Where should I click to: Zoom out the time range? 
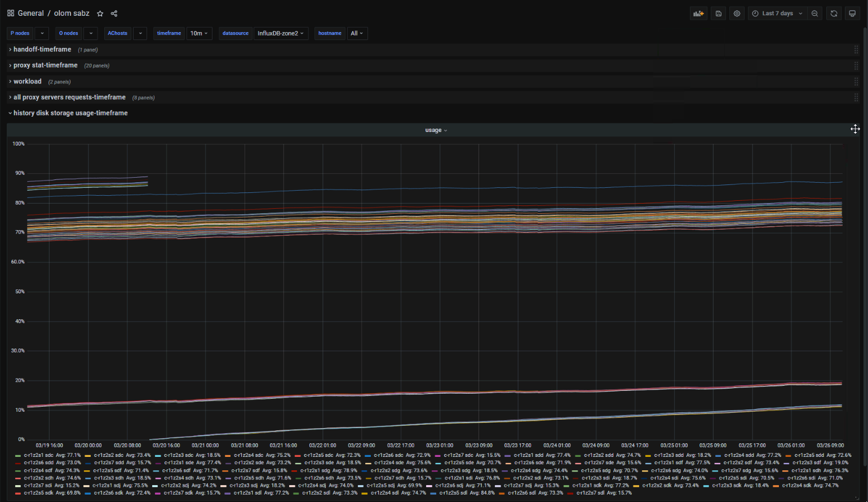pos(814,14)
